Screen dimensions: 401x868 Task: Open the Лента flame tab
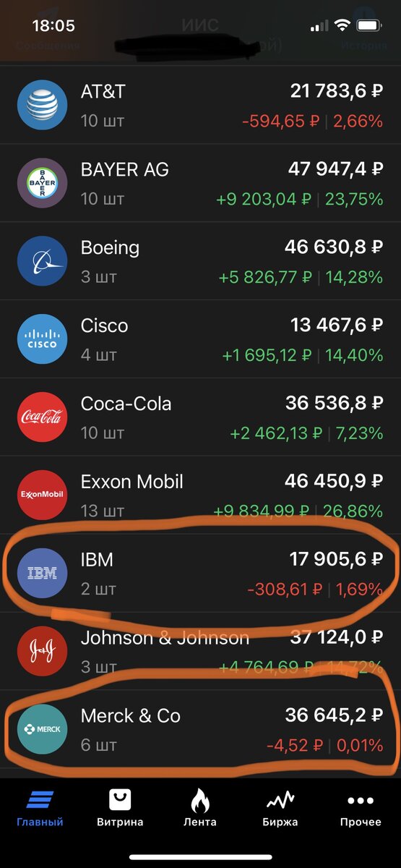coord(200,809)
